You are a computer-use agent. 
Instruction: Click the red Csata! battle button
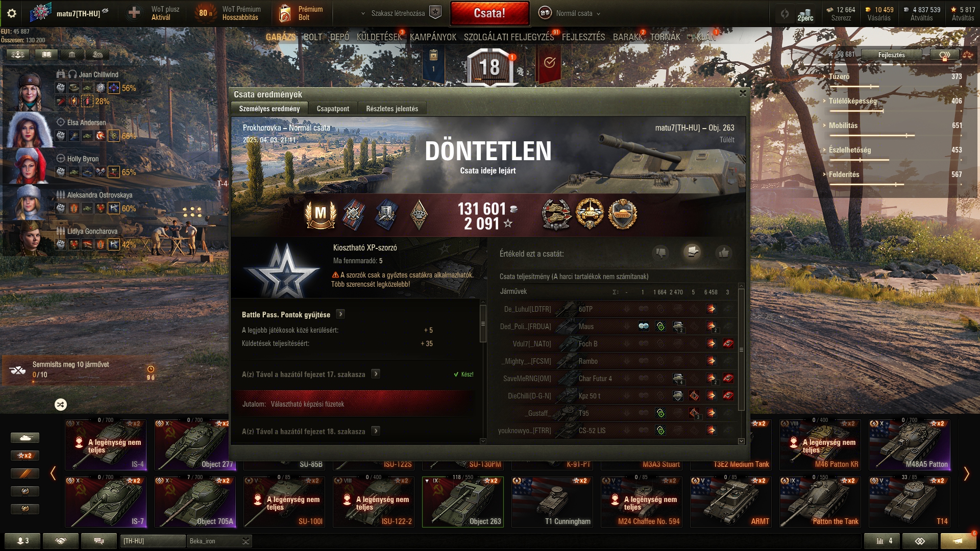click(x=489, y=13)
